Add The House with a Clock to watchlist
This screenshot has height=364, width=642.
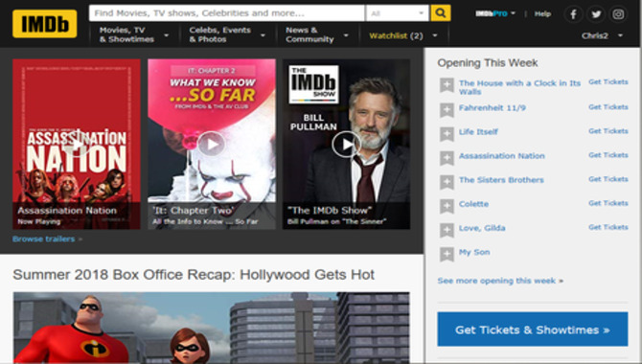[447, 85]
